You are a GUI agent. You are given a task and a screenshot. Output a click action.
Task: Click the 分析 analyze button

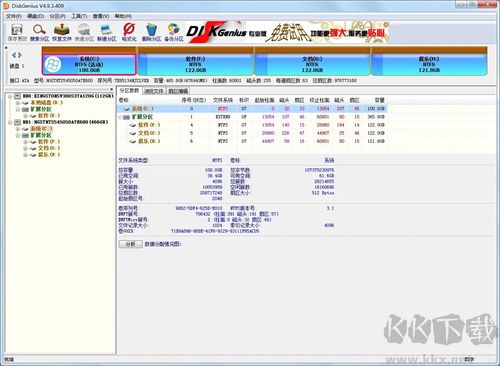130,244
